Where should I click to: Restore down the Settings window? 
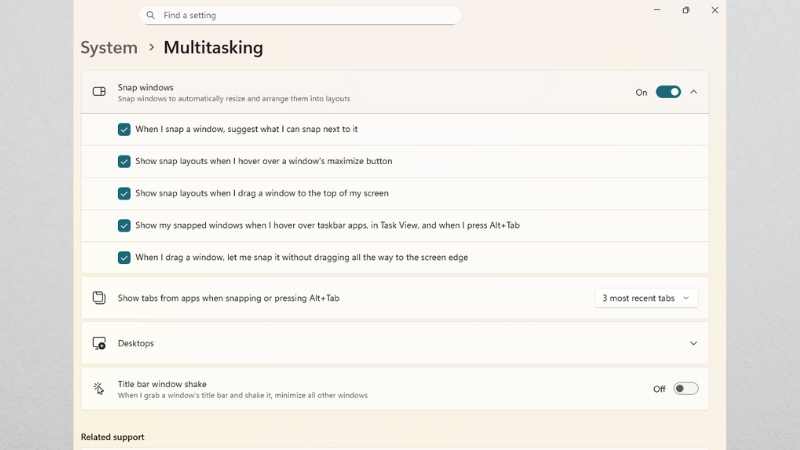tap(686, 10)
